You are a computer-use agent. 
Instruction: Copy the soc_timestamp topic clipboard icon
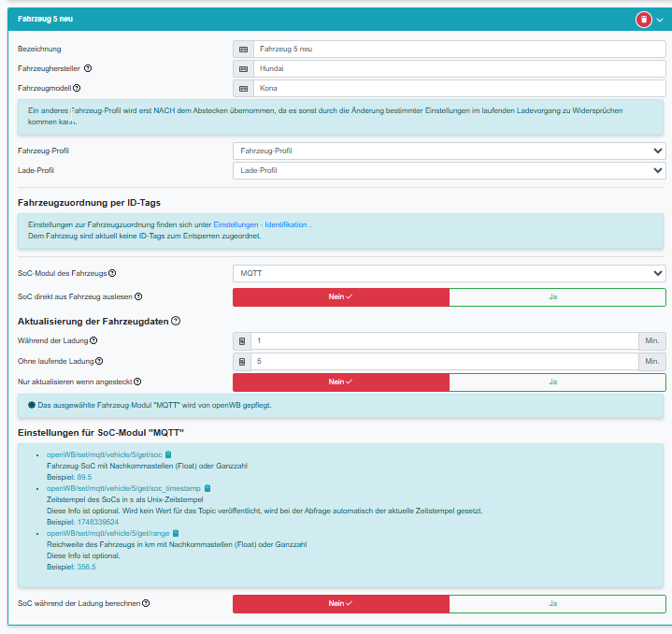coord(207,488)
